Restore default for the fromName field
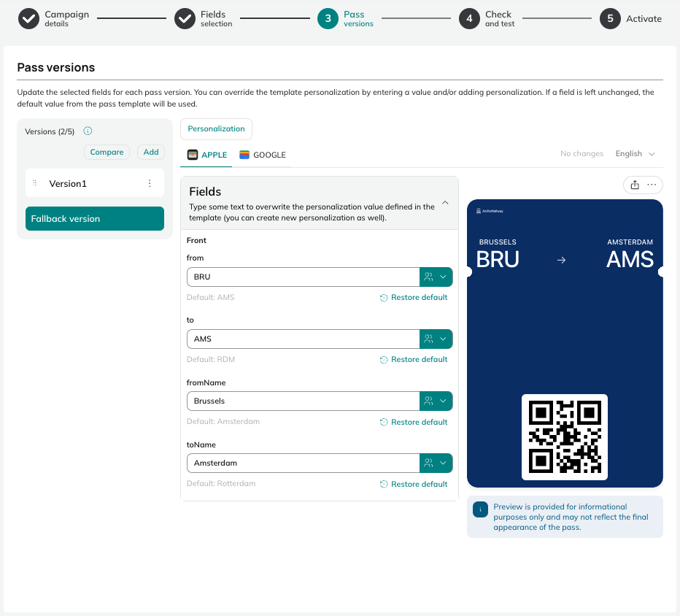680x616 pixels. [x=414, y=422]
